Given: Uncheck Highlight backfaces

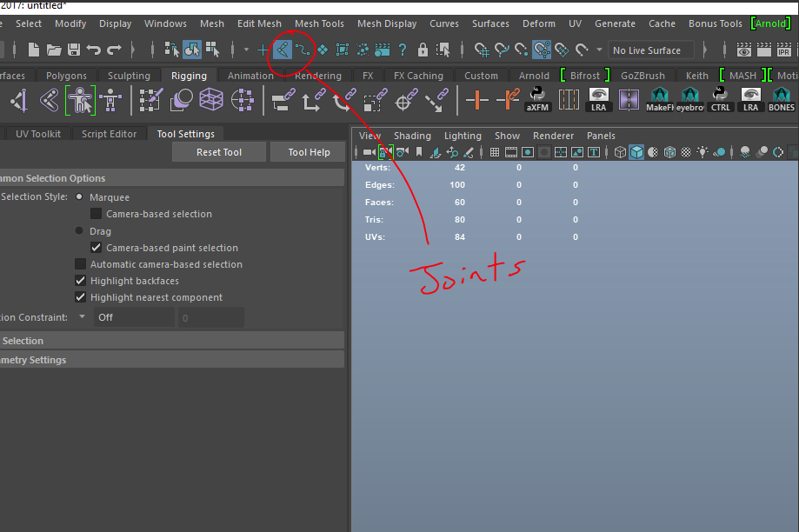Looking at the screenshot, I should coord(80,281).
